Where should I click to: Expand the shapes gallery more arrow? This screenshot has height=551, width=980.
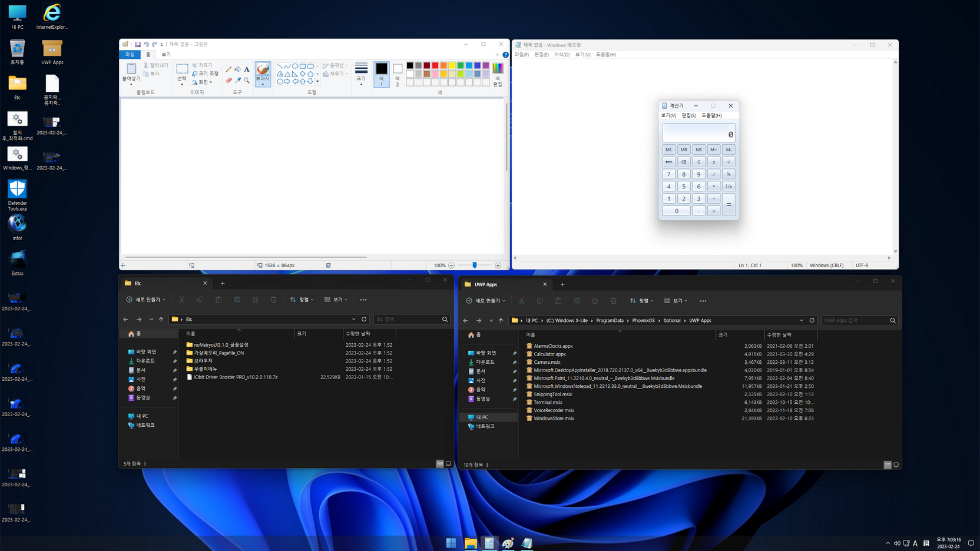(317, 82)
